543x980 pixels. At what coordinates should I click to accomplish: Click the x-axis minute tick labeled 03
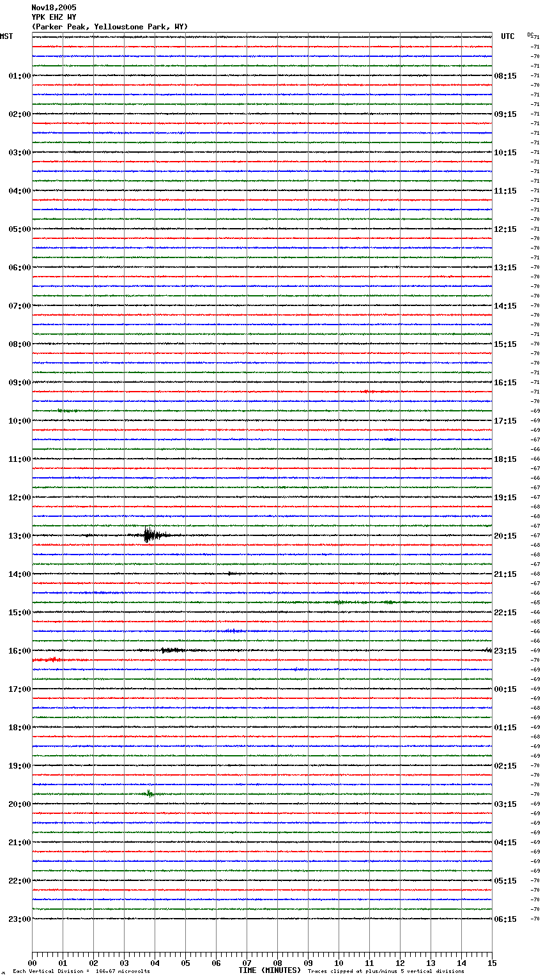click(124, 963)
